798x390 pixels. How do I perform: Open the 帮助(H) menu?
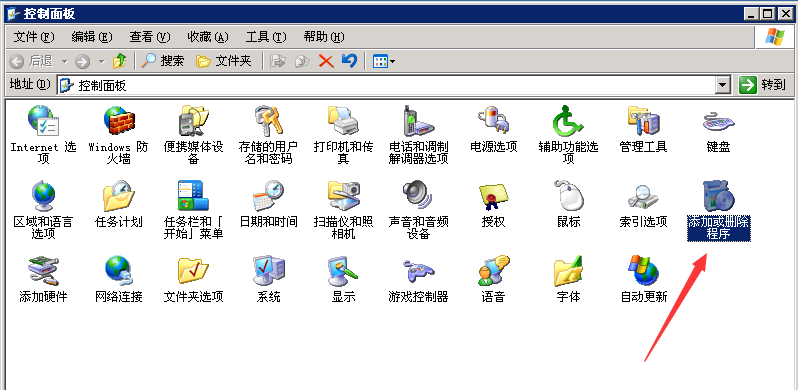coord(324,37)
